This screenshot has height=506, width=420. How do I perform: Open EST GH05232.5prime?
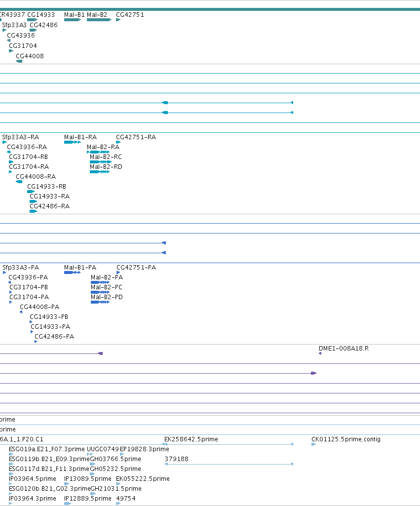click(x=115, y=469)
